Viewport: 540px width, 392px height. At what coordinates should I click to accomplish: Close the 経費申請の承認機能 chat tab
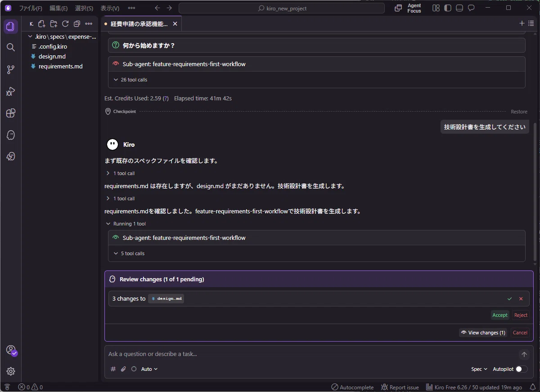175,24
